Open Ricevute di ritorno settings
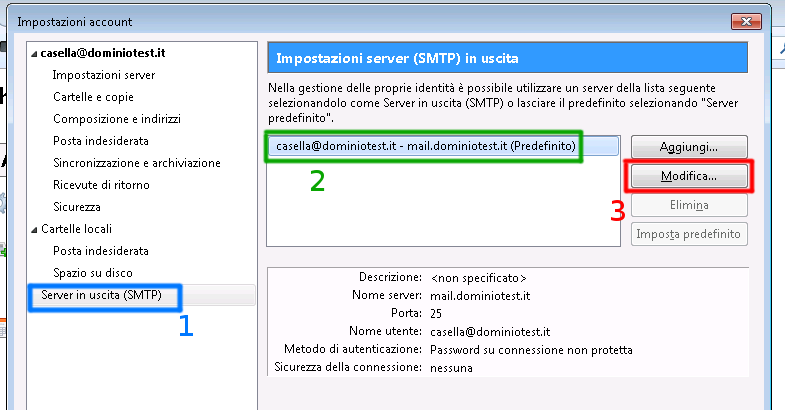785x410 pixels. (x=101, y=185)
